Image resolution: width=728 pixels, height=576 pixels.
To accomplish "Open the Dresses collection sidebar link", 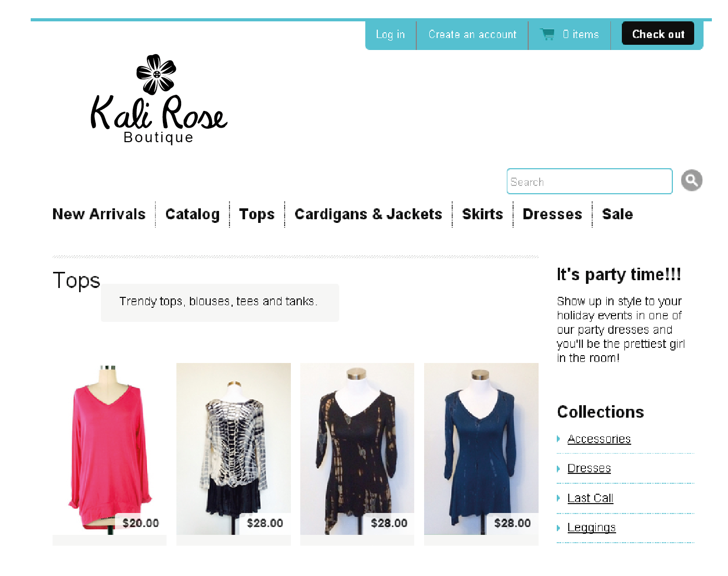I will pos(589,469).
